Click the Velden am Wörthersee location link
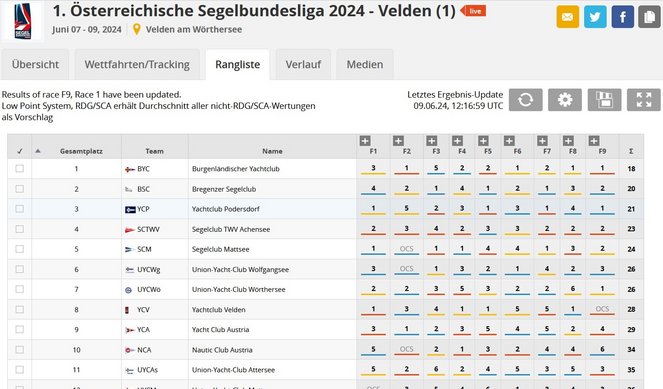This screenshot has width=663, height=389. 194,30
